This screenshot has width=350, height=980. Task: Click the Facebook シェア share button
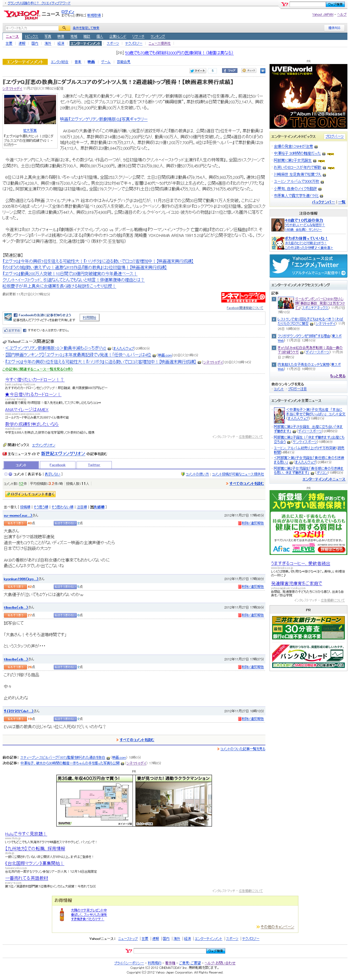[x=230, y=71]
